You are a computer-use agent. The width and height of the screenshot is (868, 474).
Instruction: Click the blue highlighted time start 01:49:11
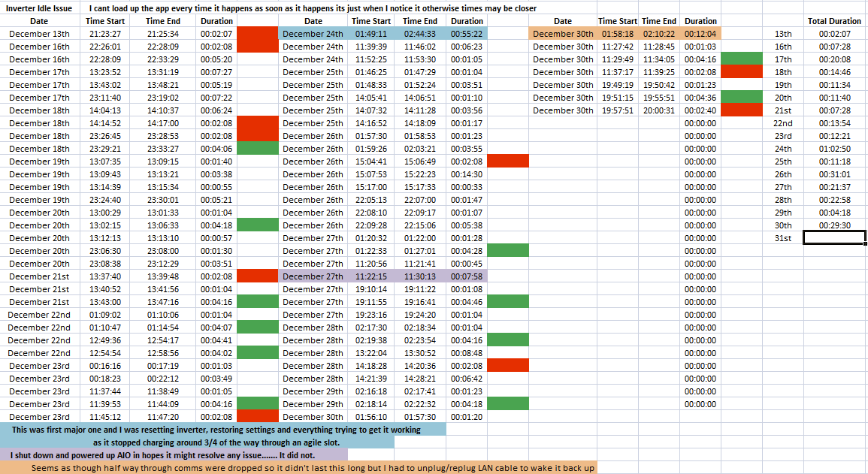pos(371,34)
